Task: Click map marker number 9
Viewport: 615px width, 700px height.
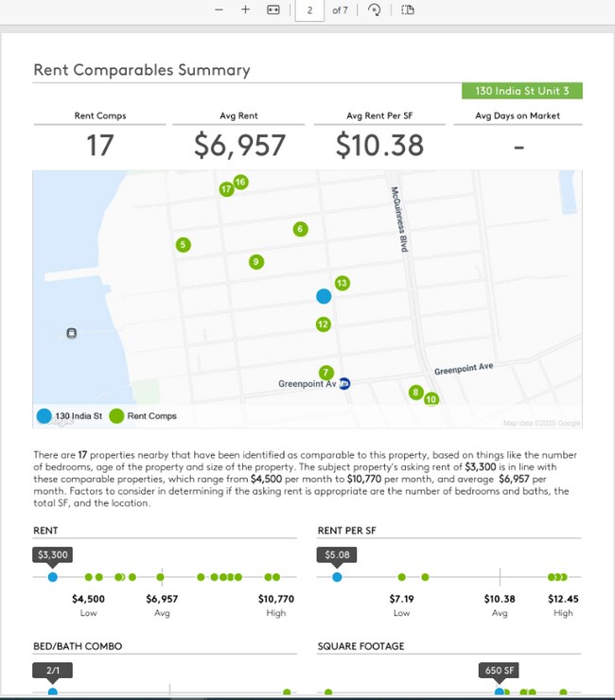Action: [x=255, y=262]
